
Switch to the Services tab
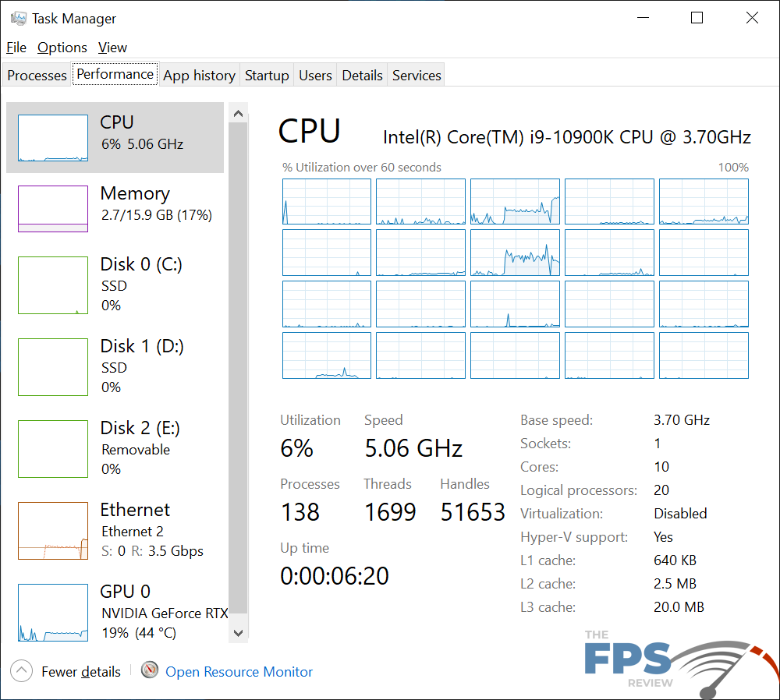pos(417,75)
